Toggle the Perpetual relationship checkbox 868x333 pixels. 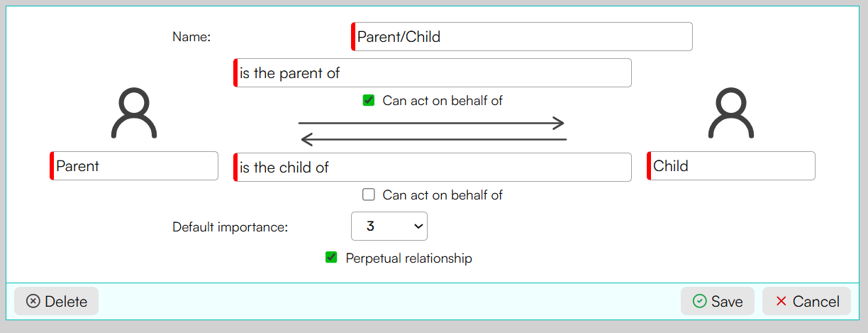tap(331, 258)
